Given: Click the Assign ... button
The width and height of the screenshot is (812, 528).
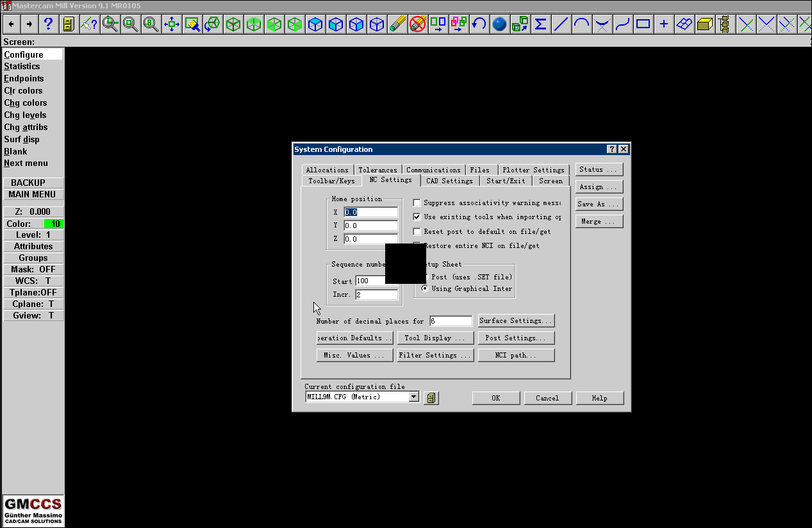Looking at the screenshot, I should pyautogui.click(x=599, y=187).
